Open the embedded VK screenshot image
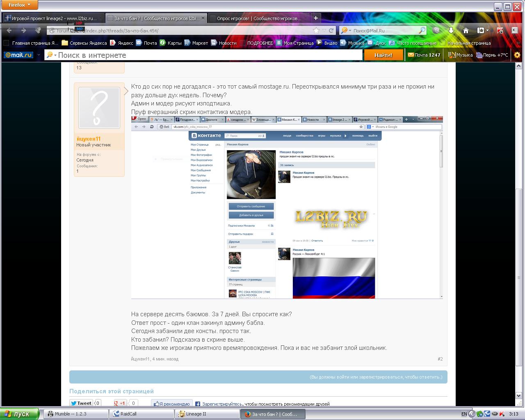Image resolution: width=525 pixels, height=420 pixels. (287, 207)
